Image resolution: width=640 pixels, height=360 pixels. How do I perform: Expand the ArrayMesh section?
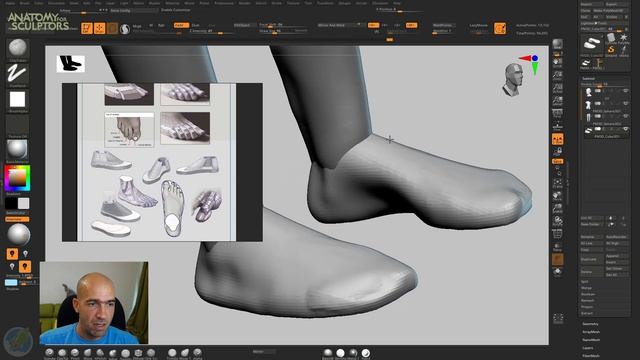tap(591, 332)
